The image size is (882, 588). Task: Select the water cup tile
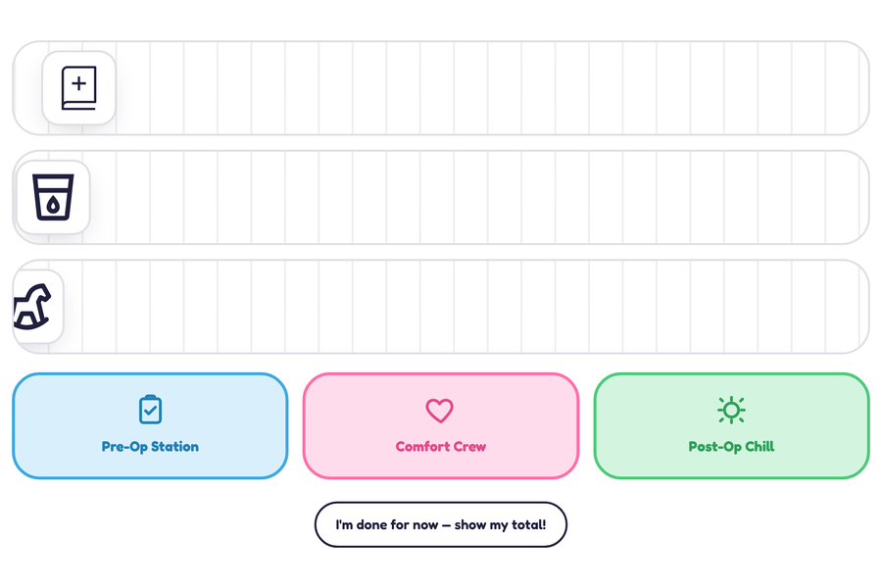pyautogui.click(x=54, y=197)
